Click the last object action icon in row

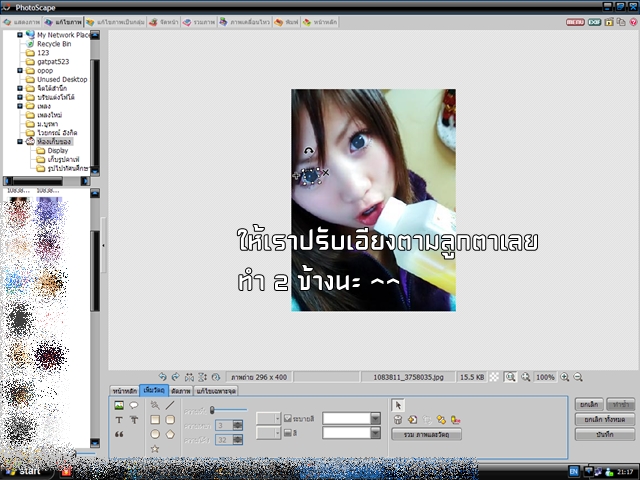(456, 420)
